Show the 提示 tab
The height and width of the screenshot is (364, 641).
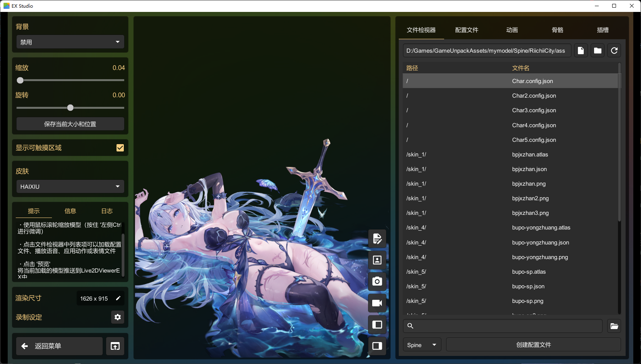click(33, 211)
